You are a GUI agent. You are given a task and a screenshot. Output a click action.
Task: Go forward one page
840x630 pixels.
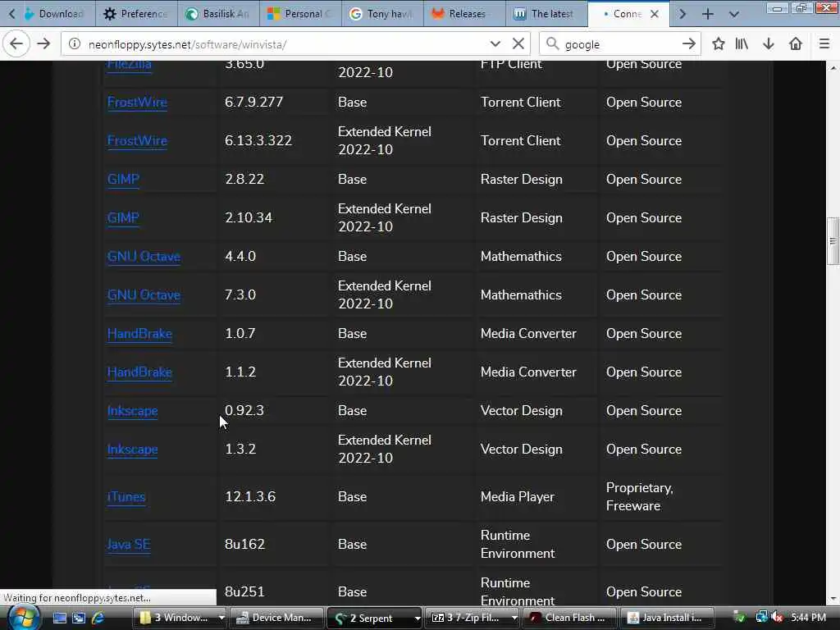tap(44, 44)
